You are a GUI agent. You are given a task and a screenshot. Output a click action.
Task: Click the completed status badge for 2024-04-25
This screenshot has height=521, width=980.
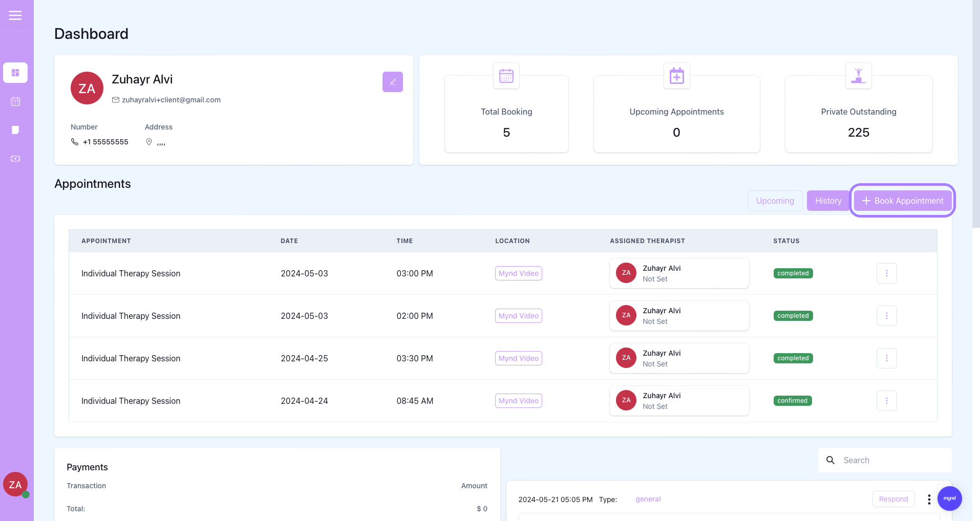[x=793, y=358]
